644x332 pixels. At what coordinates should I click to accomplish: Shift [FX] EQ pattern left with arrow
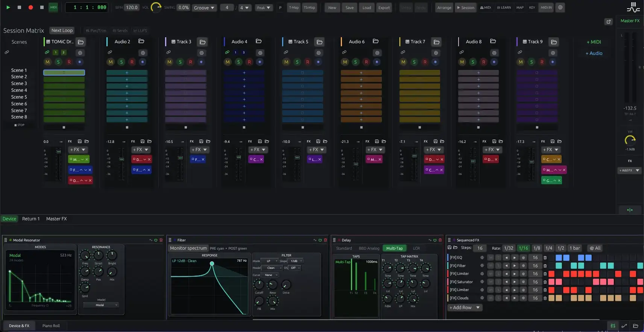click(x=507, y=258)
